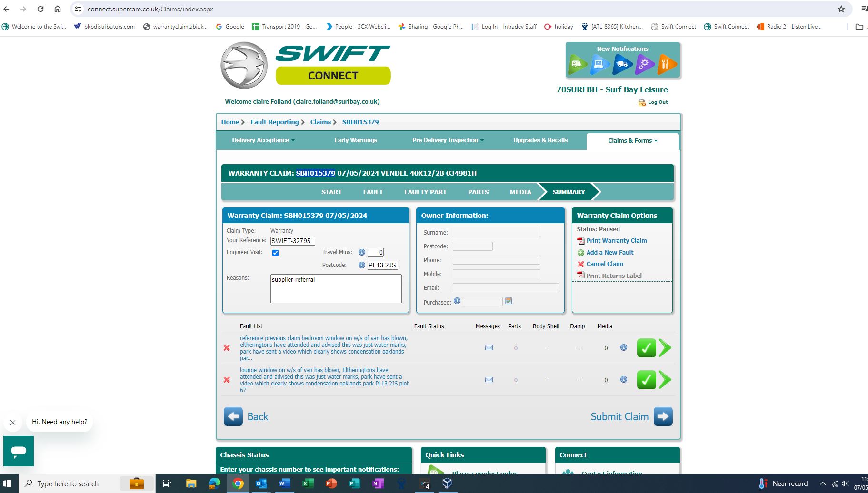Click green arrow on lounge window fault row
The image size is (868, 493).
point(665,380)
